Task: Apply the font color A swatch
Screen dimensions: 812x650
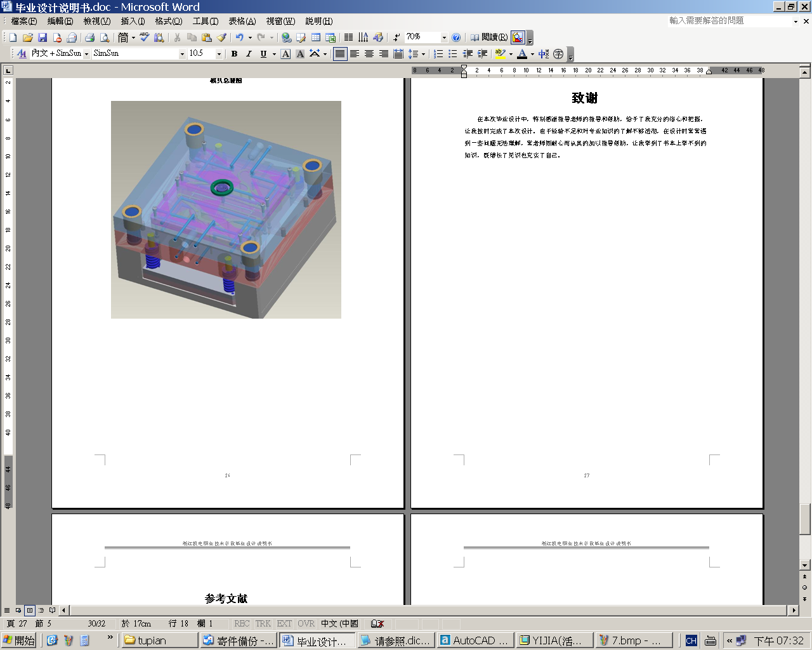Action: coord(522,54)
